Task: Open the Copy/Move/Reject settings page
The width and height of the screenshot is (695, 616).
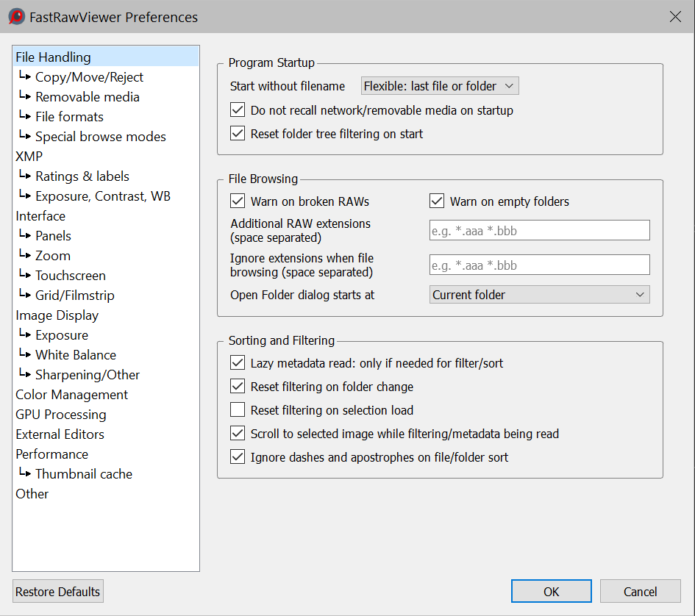Action: click(89, 77)
